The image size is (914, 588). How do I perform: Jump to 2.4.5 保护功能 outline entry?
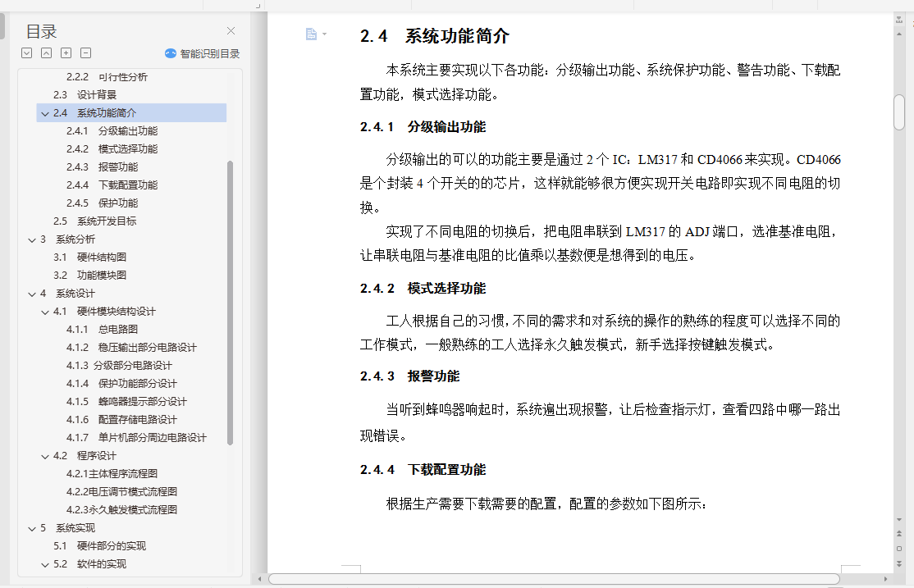[x=102, y=203]
